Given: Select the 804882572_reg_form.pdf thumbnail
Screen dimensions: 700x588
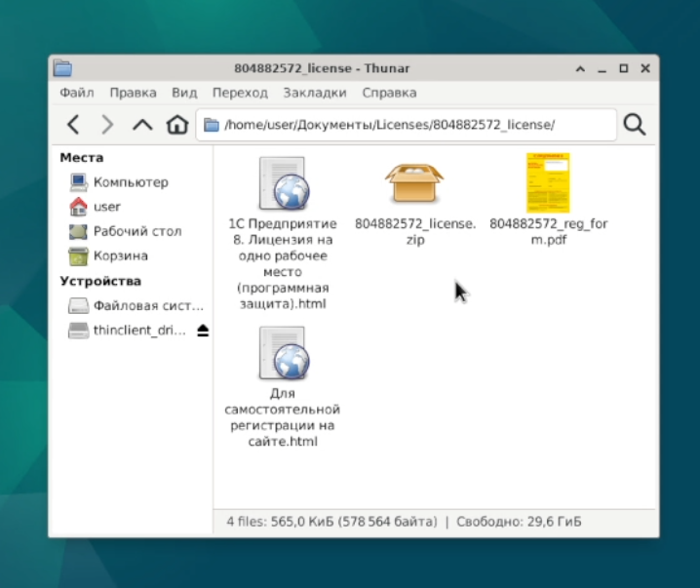Looking at the screenshot, I should click(548, 182).
